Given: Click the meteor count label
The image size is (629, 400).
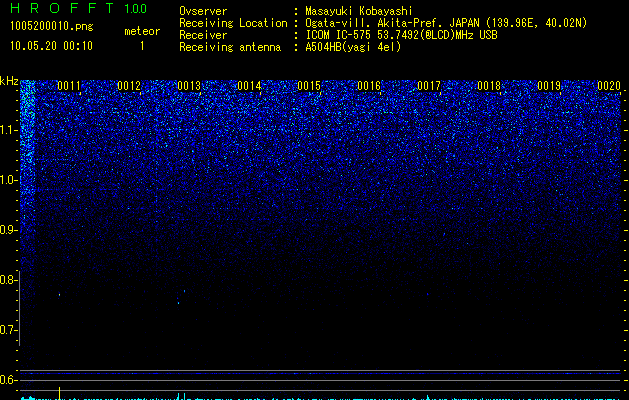Looking at the screenshot, I should coord(142,31).
